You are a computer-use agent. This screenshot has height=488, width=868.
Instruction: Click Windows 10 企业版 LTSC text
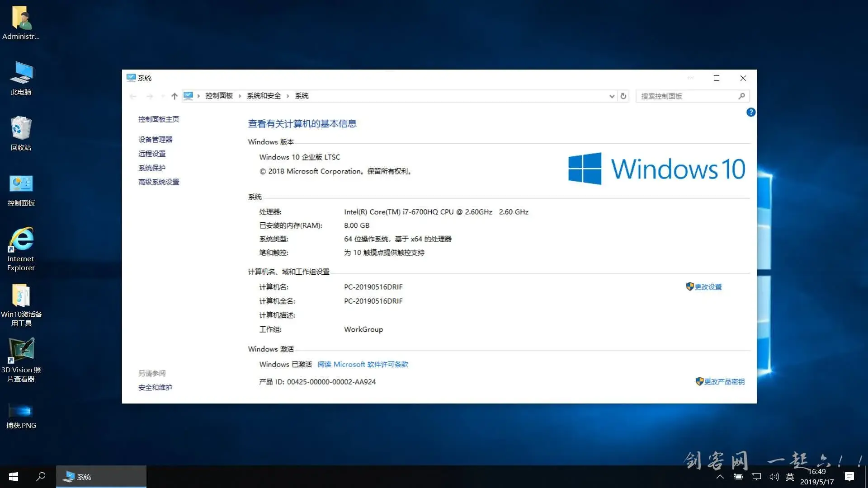tap(299, 157)
